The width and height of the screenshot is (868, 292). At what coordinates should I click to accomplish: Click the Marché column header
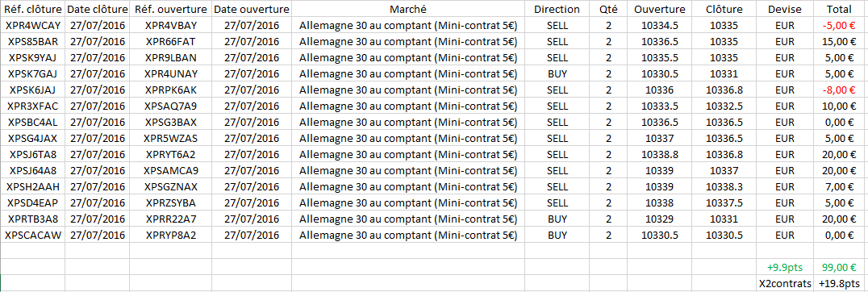(x=408, y=10)
